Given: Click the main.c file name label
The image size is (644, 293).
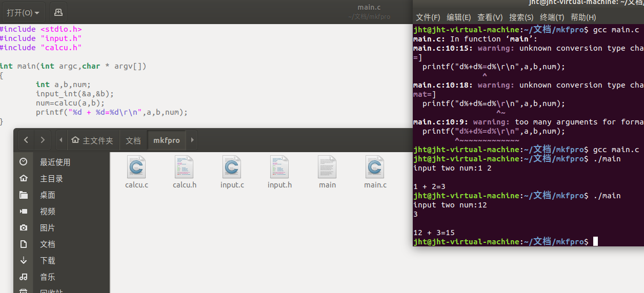Looking at the screenshot, I should pyautogui.click(x=375, y=185).
